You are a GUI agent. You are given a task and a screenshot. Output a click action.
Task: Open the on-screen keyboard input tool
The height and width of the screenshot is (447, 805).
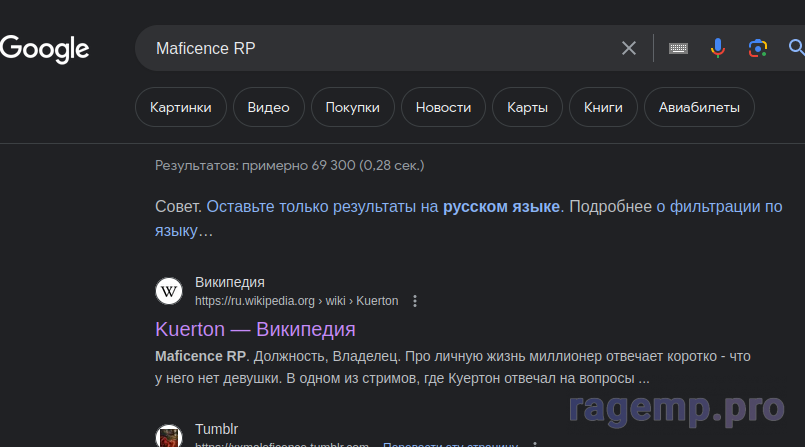[x=678, y=48]
